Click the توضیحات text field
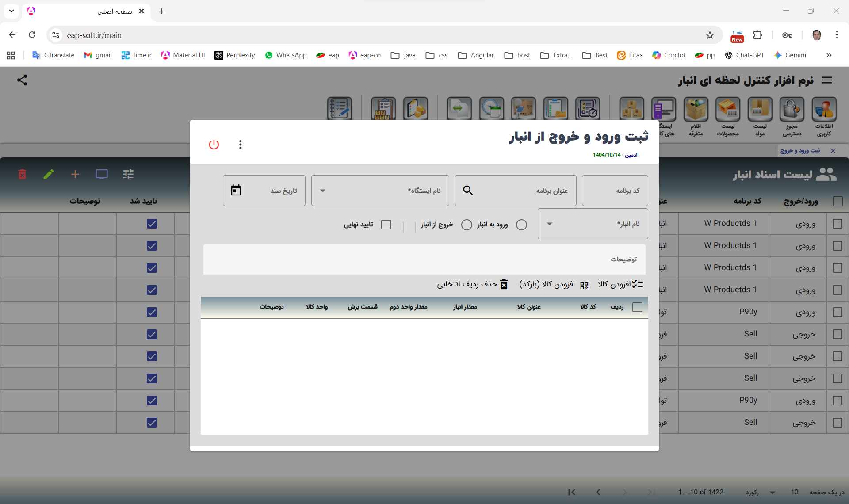 424,260
